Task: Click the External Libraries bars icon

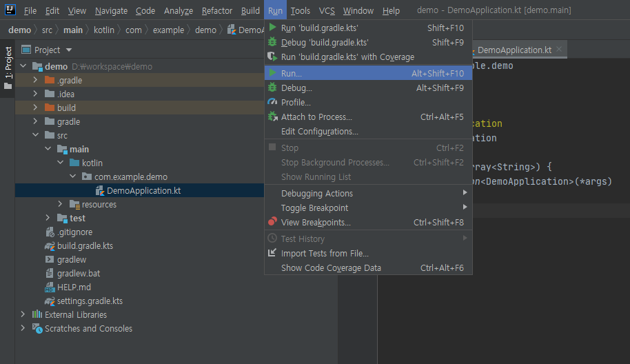Action: point(37,314)
